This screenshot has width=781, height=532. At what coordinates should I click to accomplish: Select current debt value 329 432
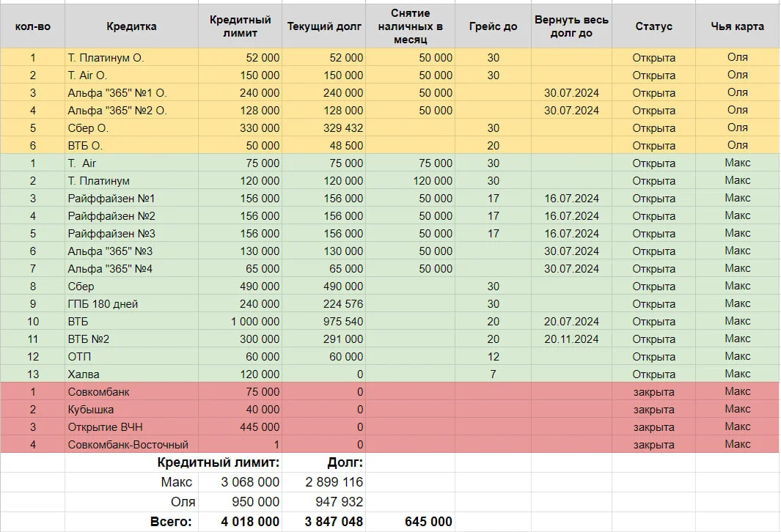pyautogui.click(x=323, y=128)
